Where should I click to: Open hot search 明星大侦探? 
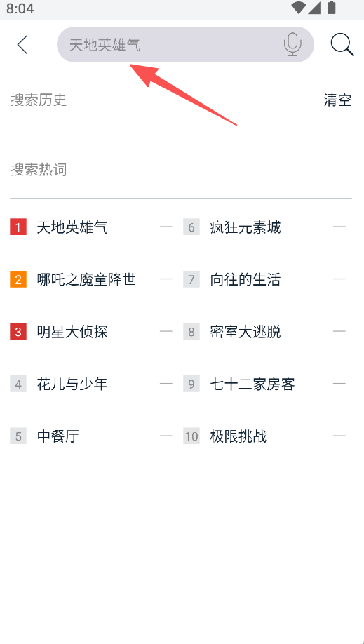click(x=72, y=331)
